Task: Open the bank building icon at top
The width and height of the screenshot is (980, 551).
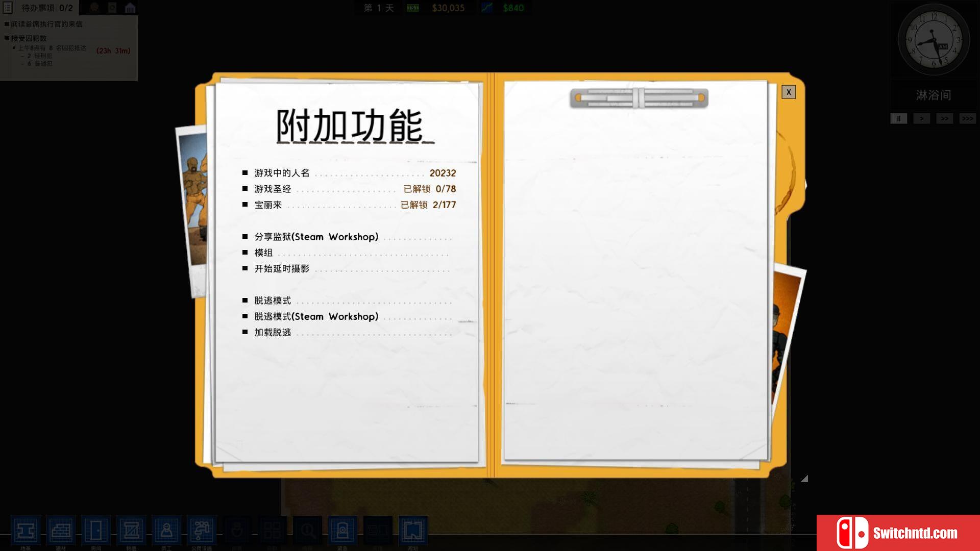Action: coord(130,8)
